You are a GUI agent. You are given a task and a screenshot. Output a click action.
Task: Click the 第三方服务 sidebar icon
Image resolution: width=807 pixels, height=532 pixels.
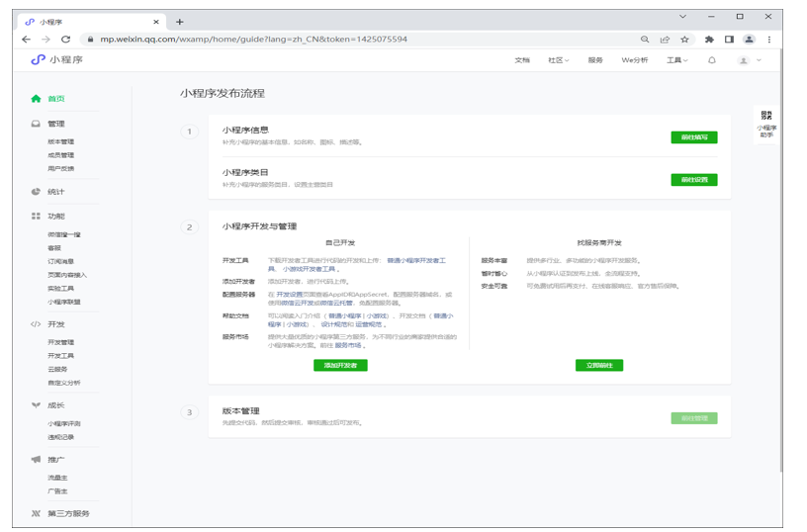pyautogui.click(x=36, y=513)
